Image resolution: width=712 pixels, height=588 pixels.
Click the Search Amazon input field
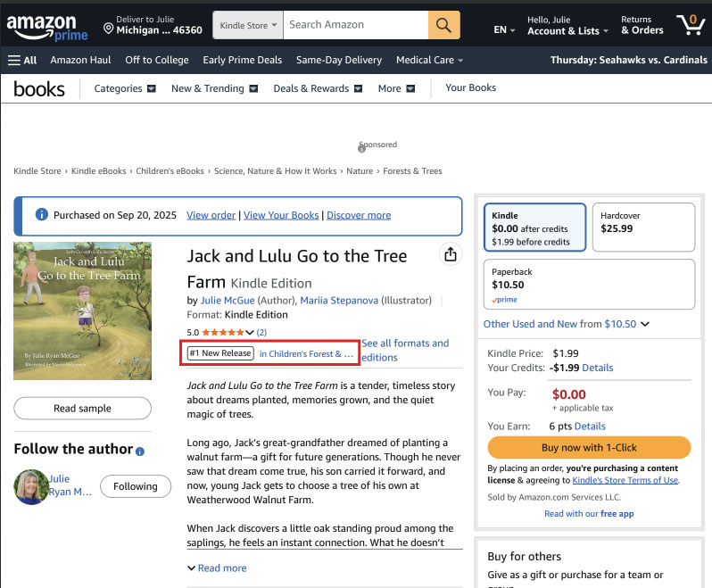pos(354,25)
